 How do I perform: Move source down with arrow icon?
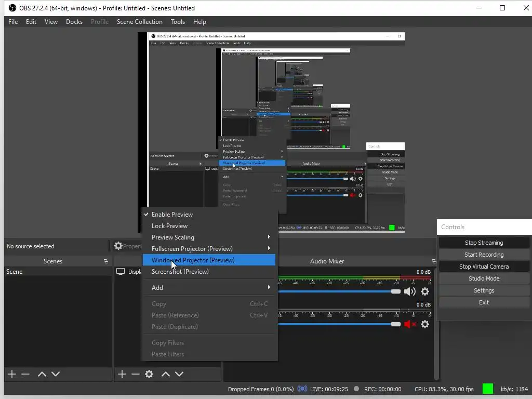[179, 374]
